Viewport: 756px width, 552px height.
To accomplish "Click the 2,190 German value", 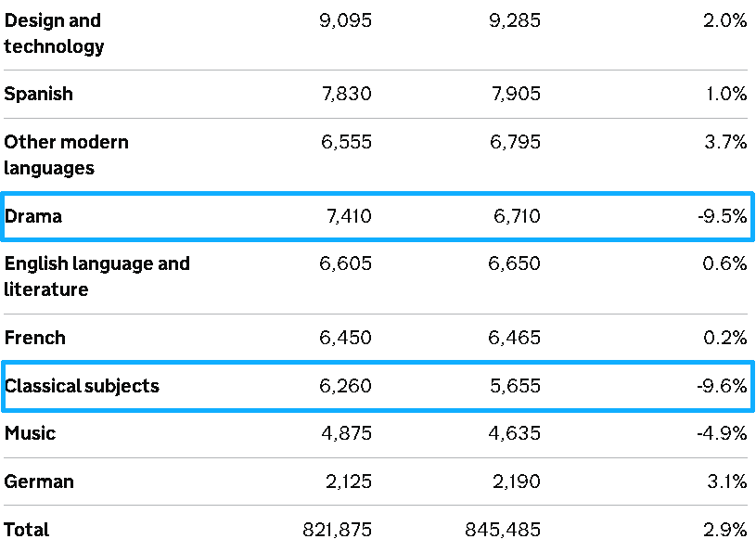I will [517, 481].
